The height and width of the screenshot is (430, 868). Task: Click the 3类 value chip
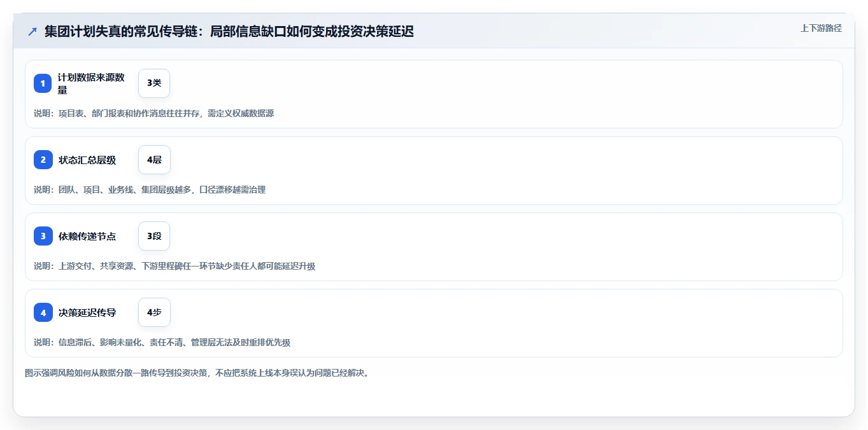coord(154,83)
